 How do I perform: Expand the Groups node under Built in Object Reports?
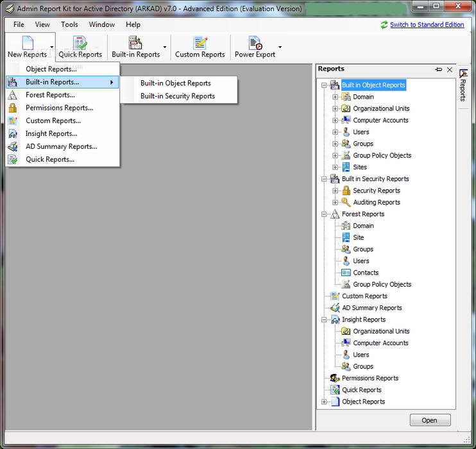[x=335, y=144]
